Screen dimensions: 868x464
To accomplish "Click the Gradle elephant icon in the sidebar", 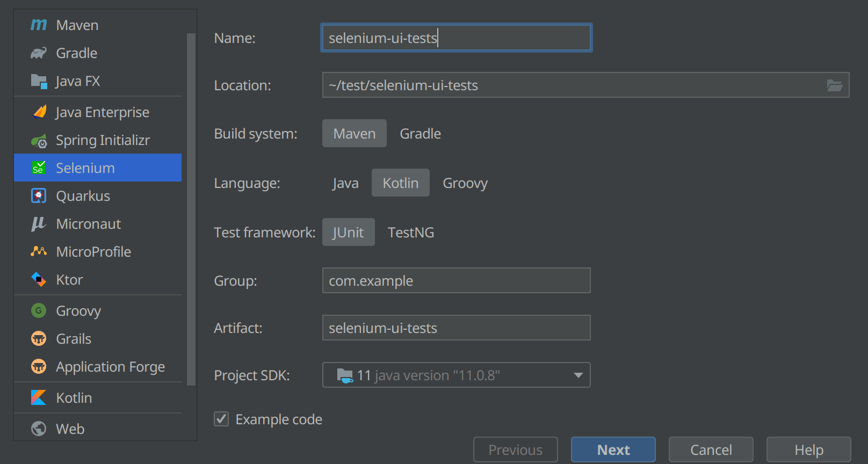I will [39, 53].
